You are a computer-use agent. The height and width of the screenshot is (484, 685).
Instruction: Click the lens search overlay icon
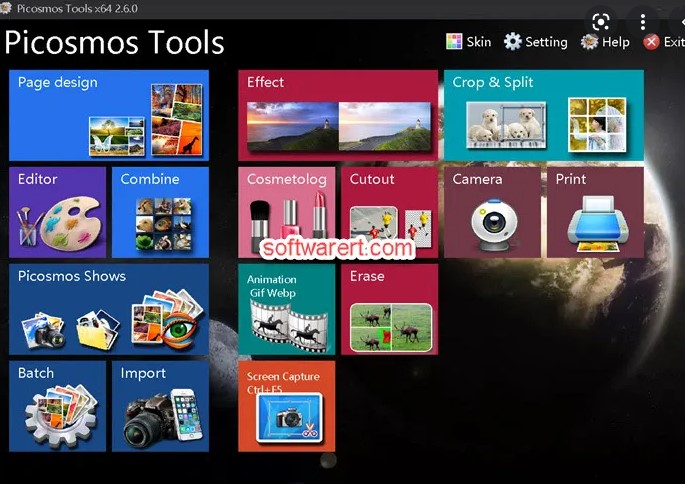click(601, 21)
